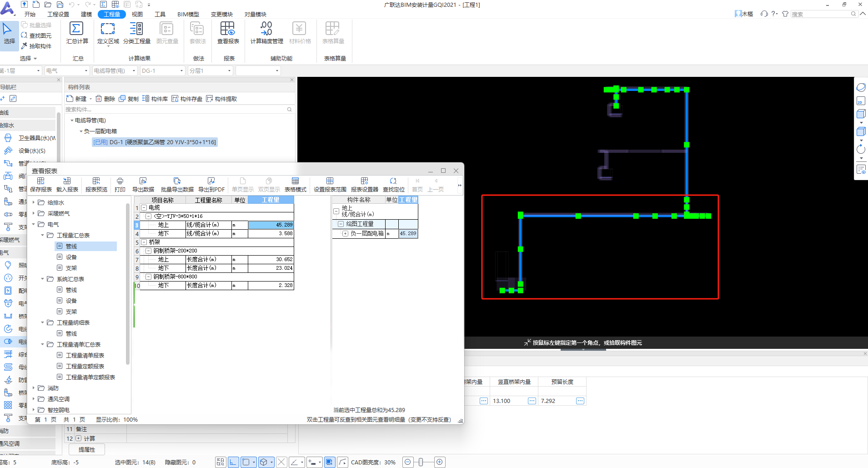Collapse 电缆 row in report table
The width and height of the screenshot is (868, 468).
coord(144,207)
